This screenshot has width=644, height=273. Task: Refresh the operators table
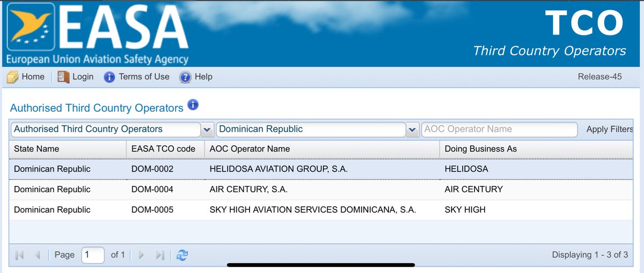(x=182, y=255)
